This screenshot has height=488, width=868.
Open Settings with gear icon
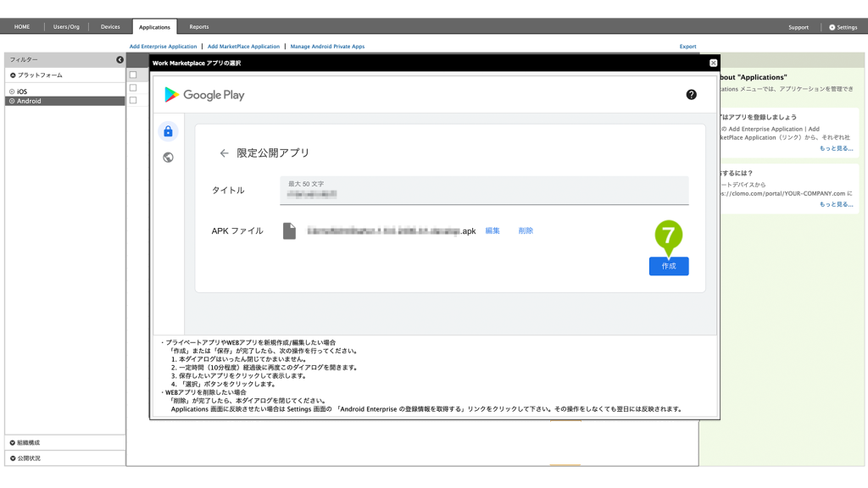(843, 27)
